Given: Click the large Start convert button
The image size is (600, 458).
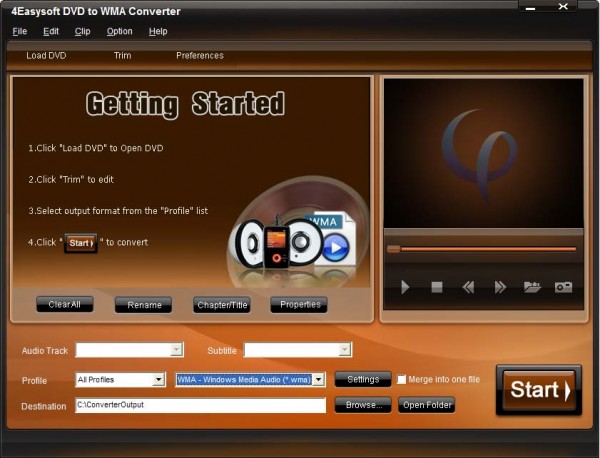Looking at the screenshot, I should [x=539, y=390].
